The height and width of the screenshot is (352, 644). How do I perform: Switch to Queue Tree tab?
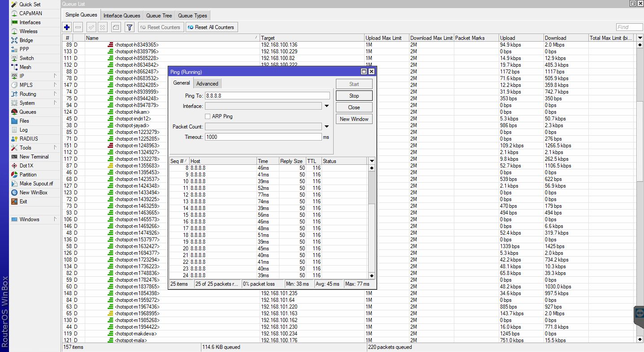159,16
